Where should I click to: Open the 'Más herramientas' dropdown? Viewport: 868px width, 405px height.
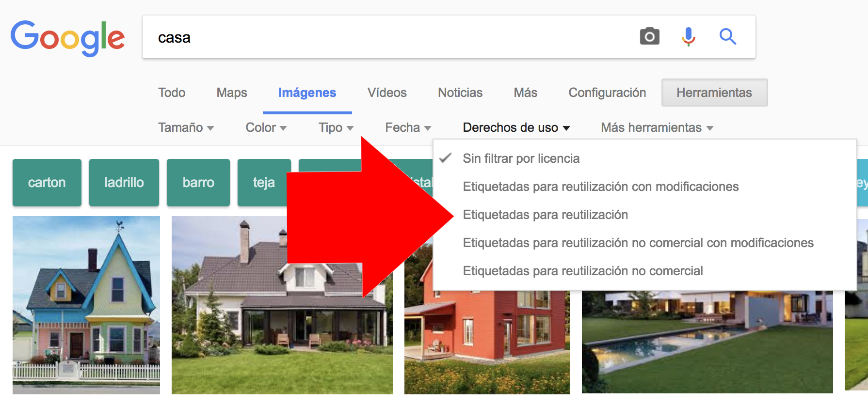[657, 127]
